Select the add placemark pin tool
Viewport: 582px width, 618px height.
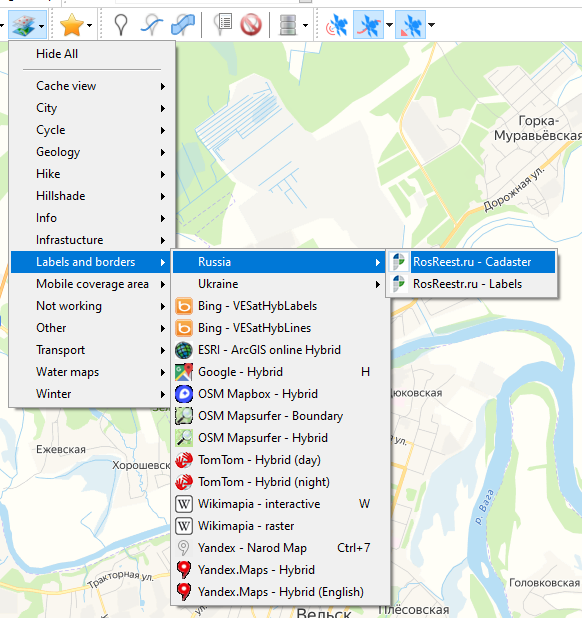point(121,25)
